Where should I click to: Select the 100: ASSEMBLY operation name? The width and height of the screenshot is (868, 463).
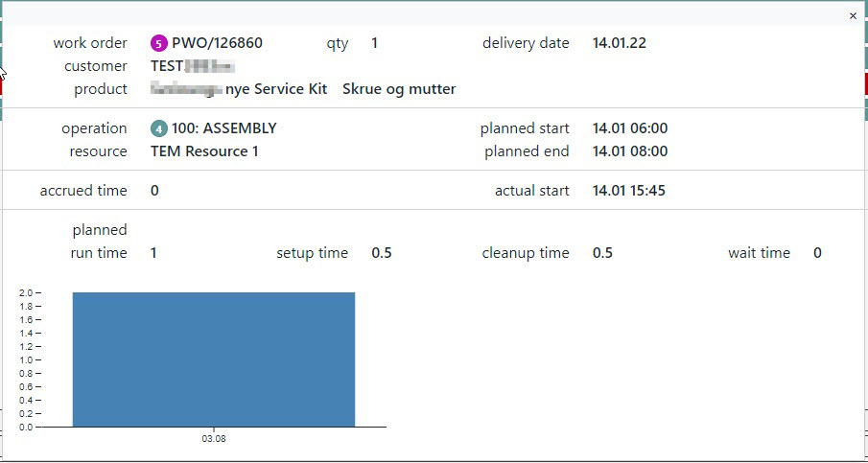pos(224,128)
